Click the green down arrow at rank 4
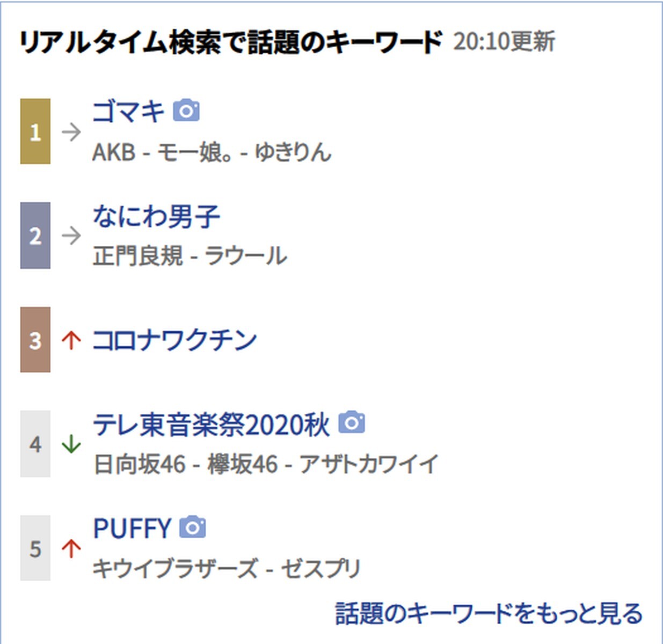 coord(71,444)
